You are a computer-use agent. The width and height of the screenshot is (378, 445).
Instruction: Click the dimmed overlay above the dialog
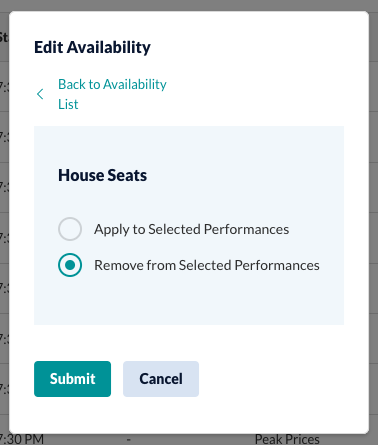coord(189,5)
